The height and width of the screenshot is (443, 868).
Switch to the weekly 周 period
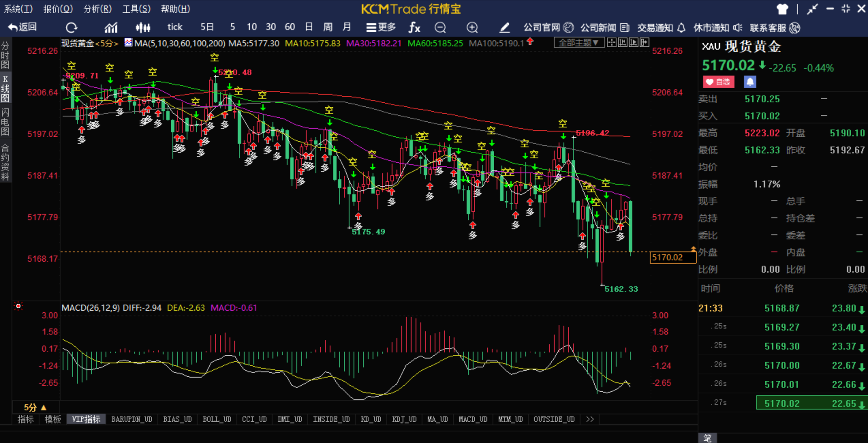(x=328, y=27)
